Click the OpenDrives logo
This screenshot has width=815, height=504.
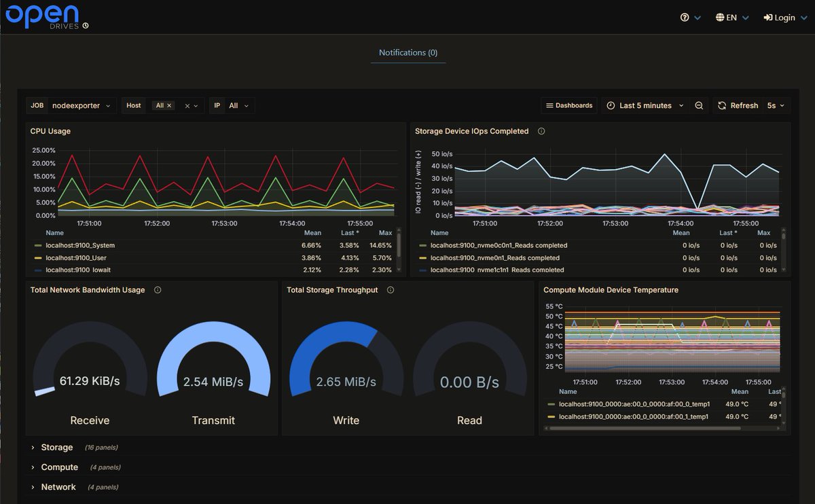(x=47, y=17)
